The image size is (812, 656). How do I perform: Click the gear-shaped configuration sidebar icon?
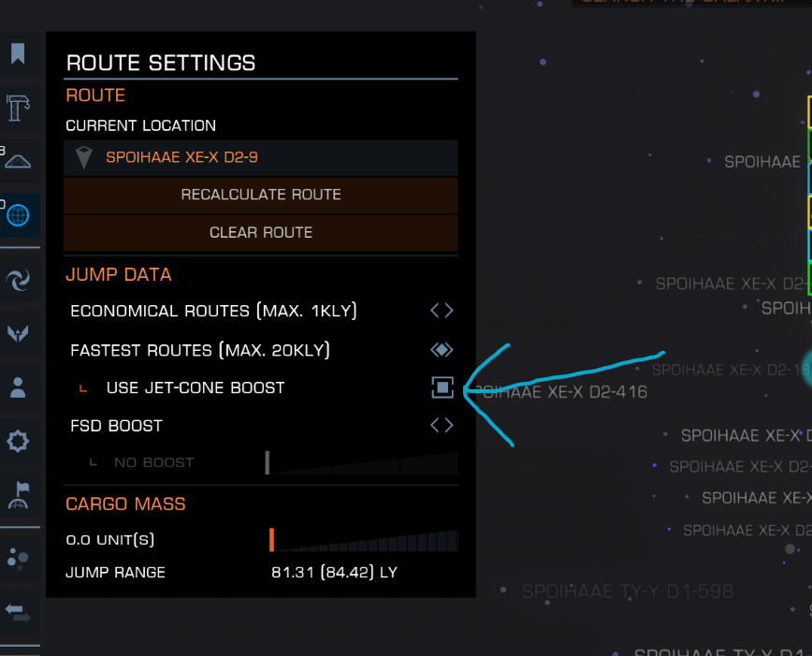click(18, 441)
